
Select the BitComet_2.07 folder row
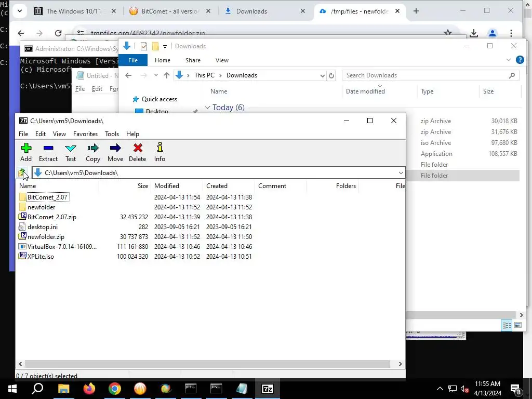point(47,197)
